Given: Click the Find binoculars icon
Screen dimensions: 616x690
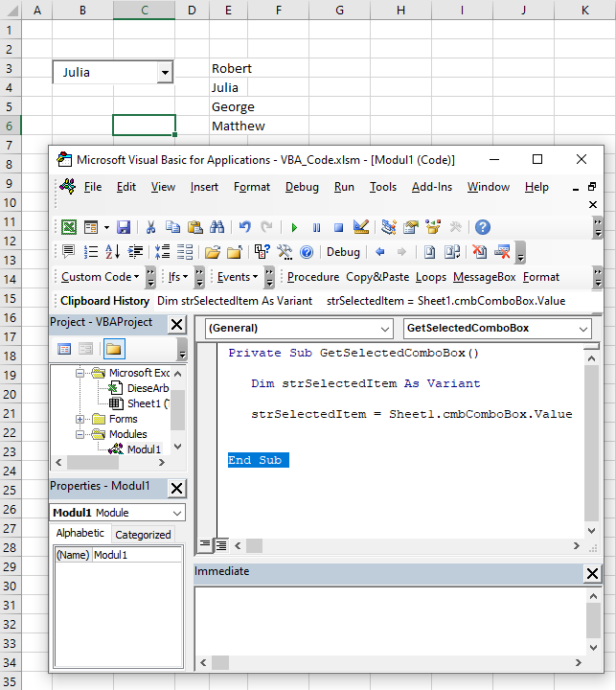Looking at the screenshot, I should 217,227.
